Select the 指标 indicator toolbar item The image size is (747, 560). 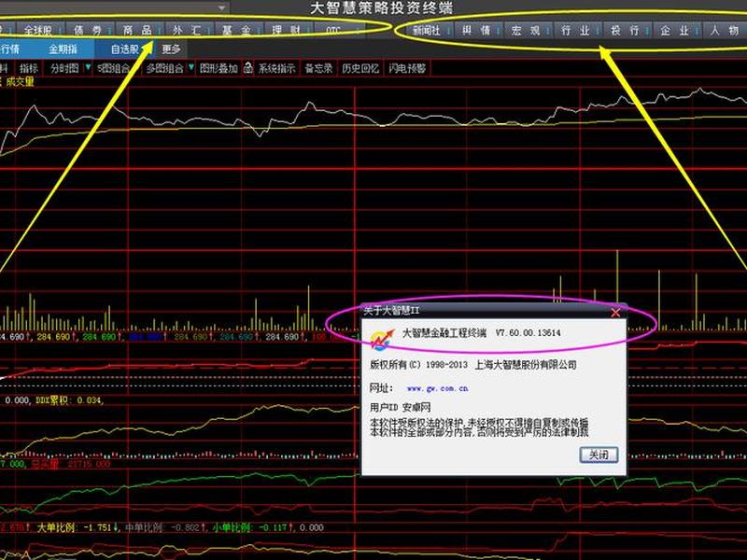click(29, 68)
